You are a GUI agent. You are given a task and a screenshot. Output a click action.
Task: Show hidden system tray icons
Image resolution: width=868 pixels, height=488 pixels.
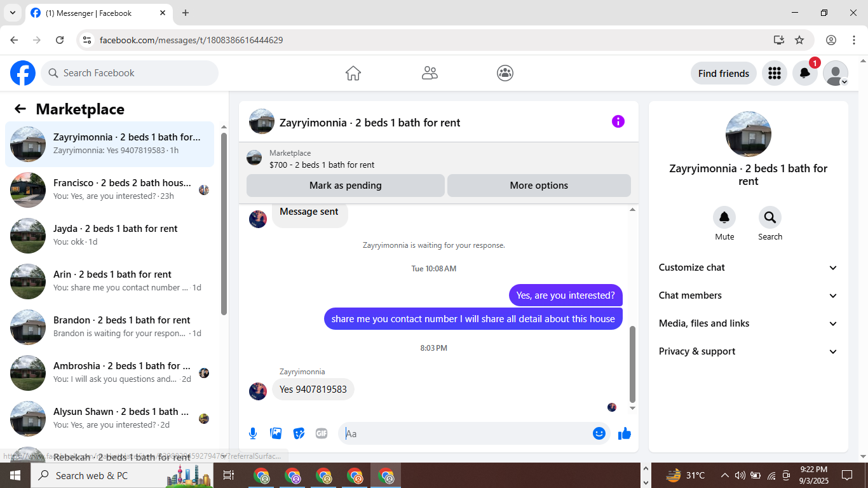tap(724, 475)
